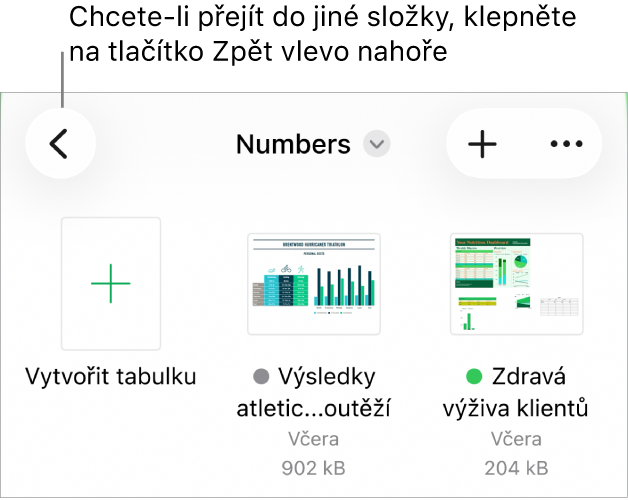Open the Zdravá výživa klientů thumbnail
The image size is (628, 500).
click(x=516, y=284)
